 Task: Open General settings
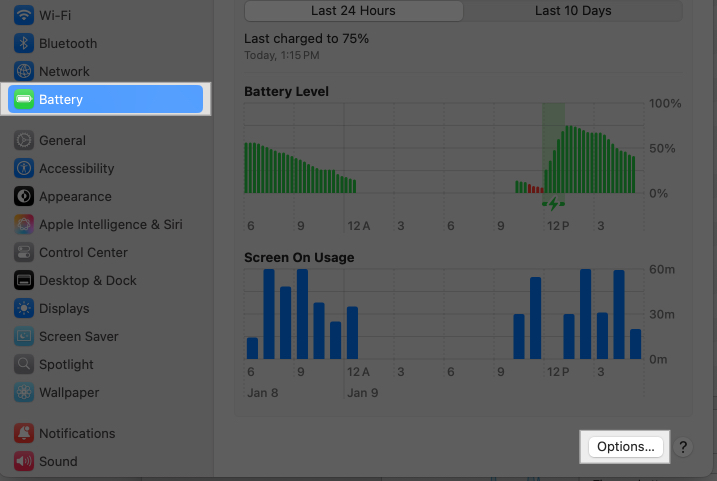[x=106, y=140]
